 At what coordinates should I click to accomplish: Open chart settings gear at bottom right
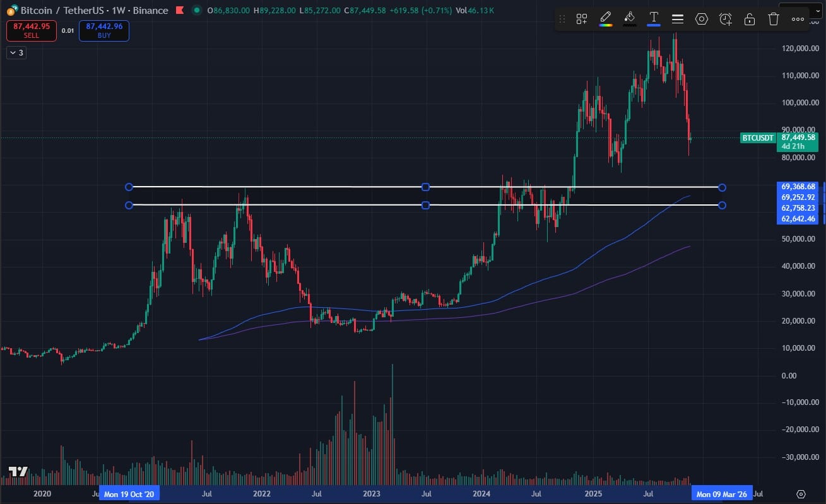[801, 494]
